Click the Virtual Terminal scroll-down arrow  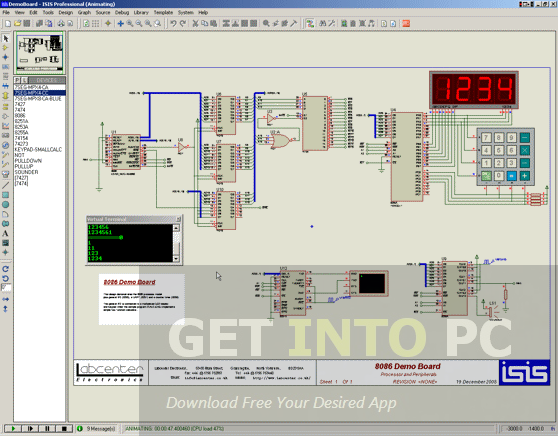pos(176,259)
